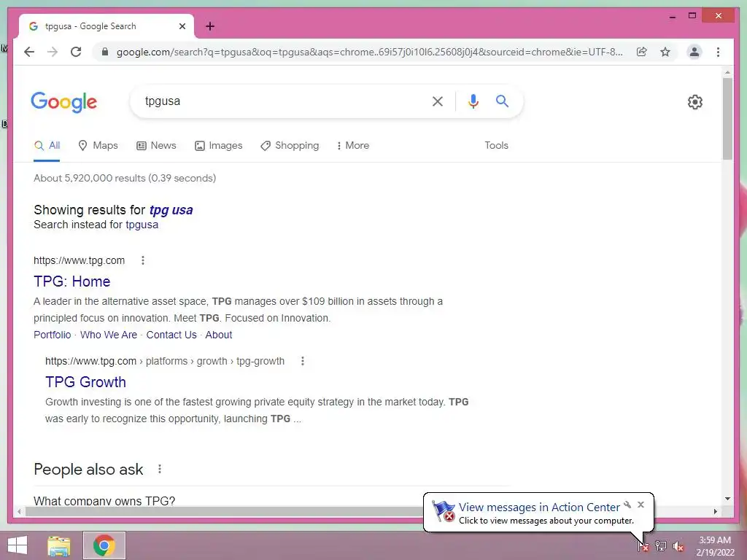
Task: Open View messages in Action Center
Action: pos(539,507)
